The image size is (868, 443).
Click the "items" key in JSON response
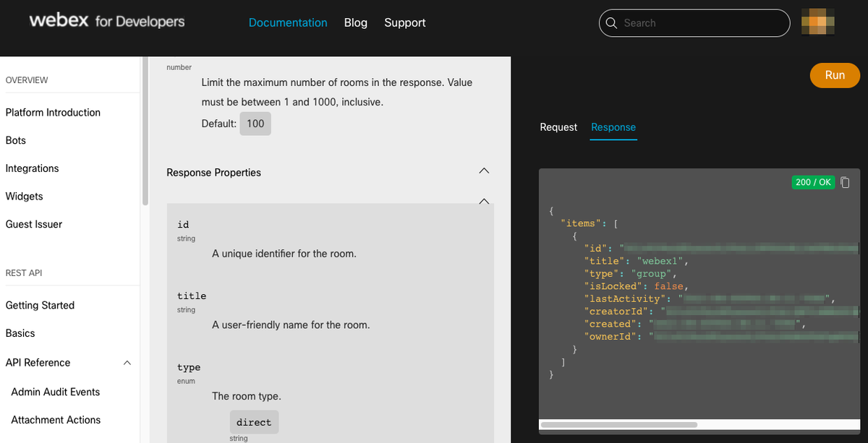pyautogui.click(x=581, y=223)
